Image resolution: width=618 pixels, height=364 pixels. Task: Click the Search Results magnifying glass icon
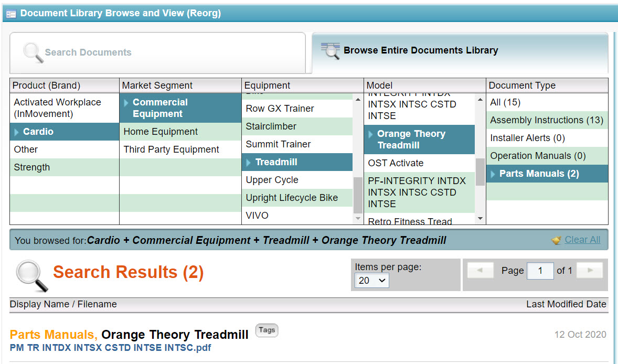[31, 276]
